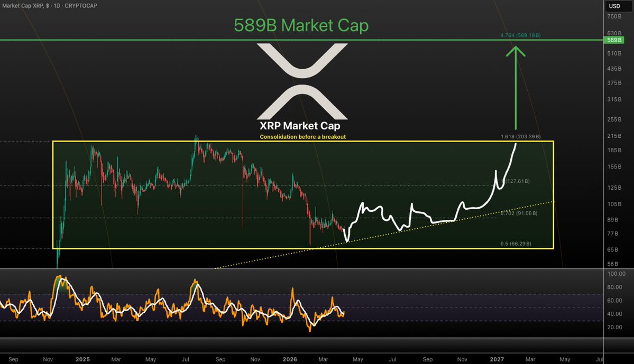
Task: Click the 77B price axis label
Action: point(613,234)
